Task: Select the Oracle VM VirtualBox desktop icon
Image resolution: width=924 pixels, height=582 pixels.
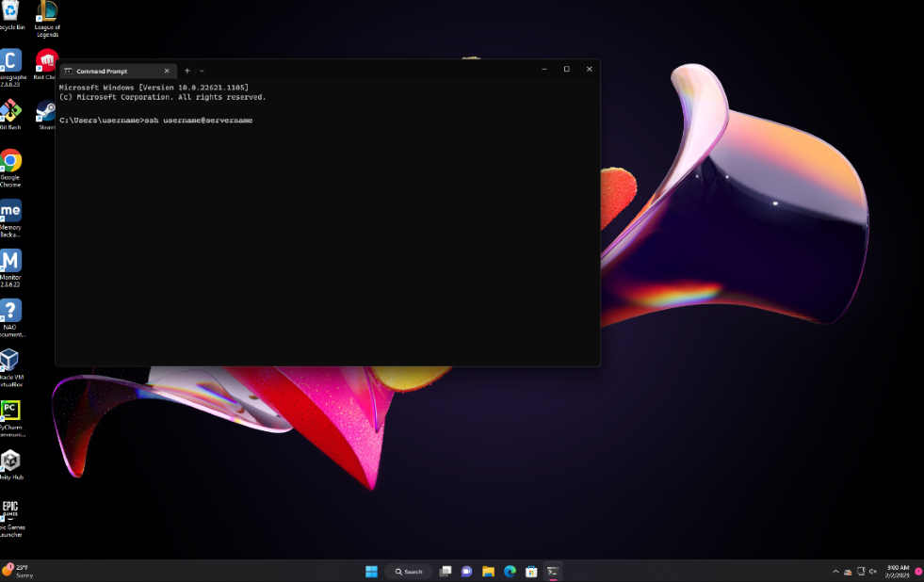Action: [10, 368]
